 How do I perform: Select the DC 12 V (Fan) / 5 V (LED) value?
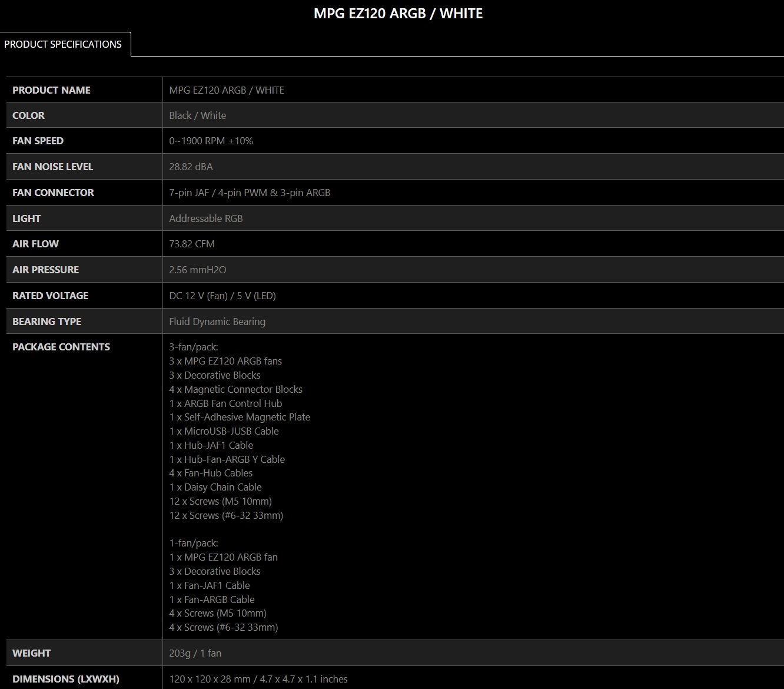[x=222, y=296]
